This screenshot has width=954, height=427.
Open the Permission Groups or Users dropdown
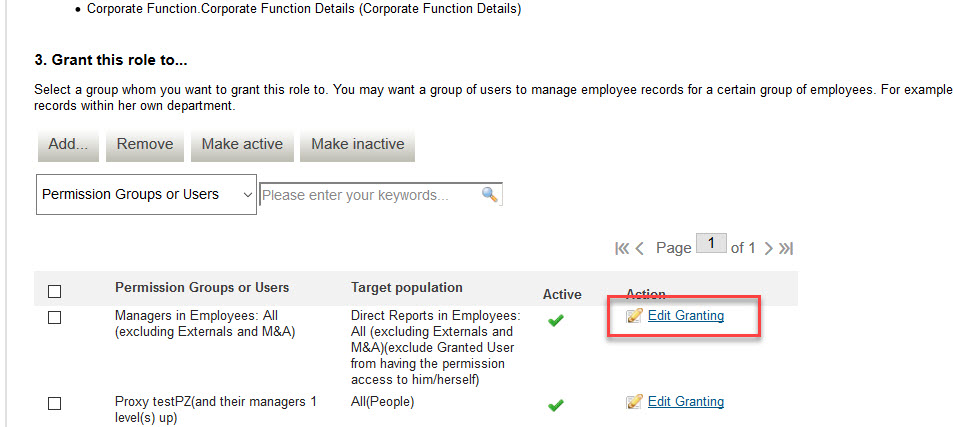coord(146,194)
